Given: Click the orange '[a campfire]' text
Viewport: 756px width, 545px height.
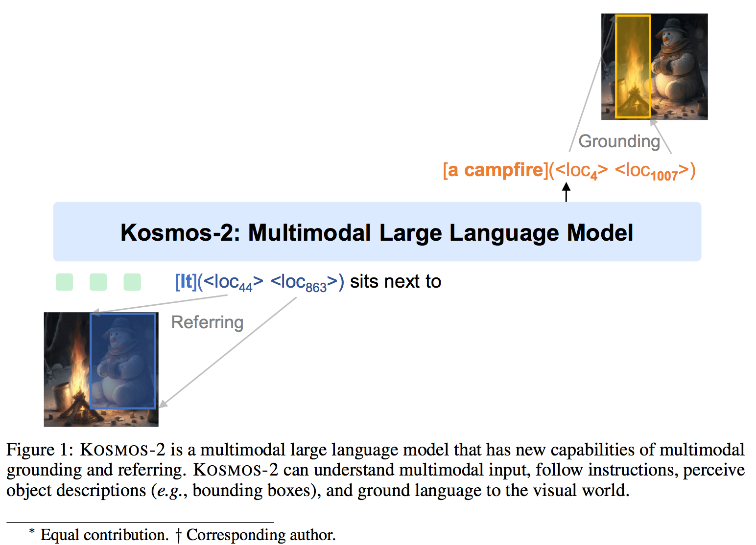Looking at the screenshot, I should click(x=496, y=170).
